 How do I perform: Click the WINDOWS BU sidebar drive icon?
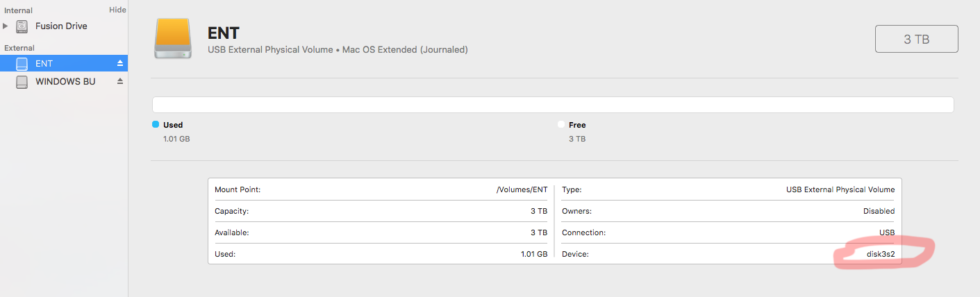tap(23, 82)
